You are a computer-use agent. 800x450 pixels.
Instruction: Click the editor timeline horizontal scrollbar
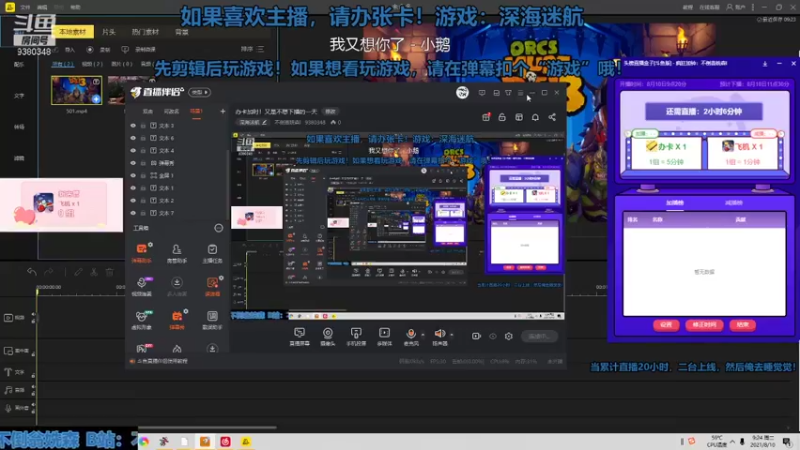pyautogui.click(x=208, y=428)
